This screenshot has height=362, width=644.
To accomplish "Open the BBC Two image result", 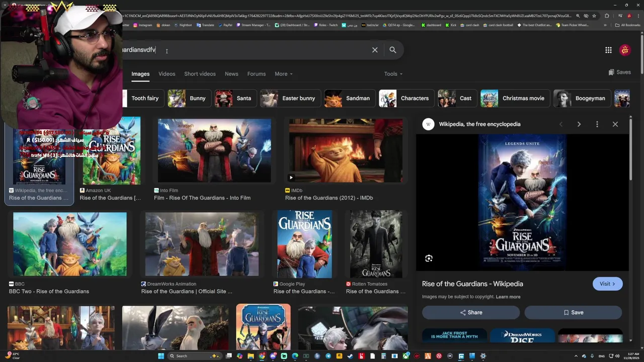I will (x=70, y=244).
